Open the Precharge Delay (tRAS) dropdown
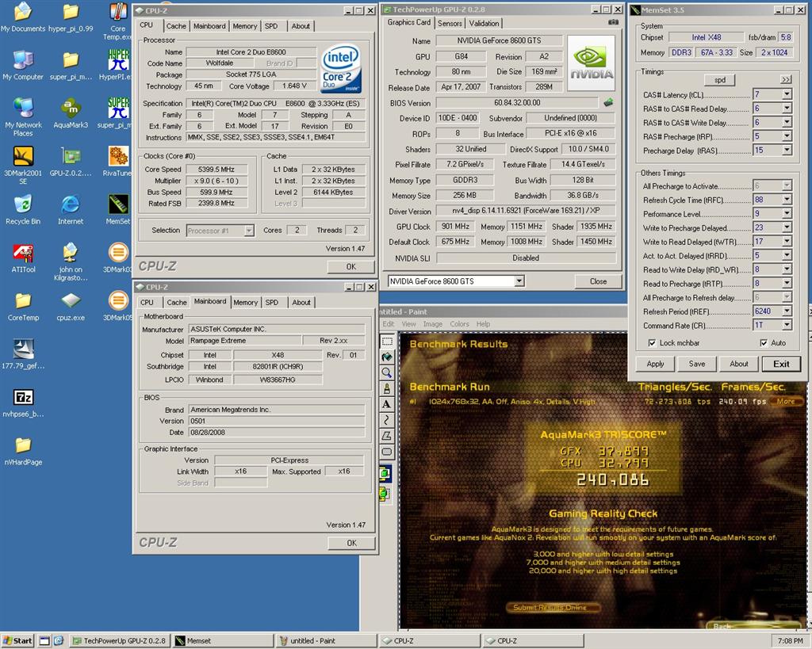This screenshot has width=812, height=649. [x=787, y=150]
